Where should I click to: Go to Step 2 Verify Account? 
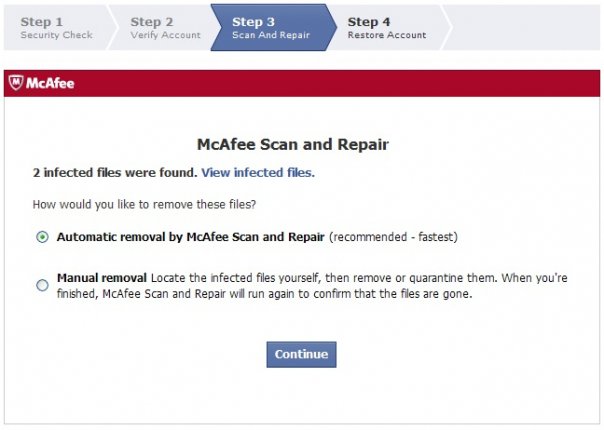pos(165,27)
